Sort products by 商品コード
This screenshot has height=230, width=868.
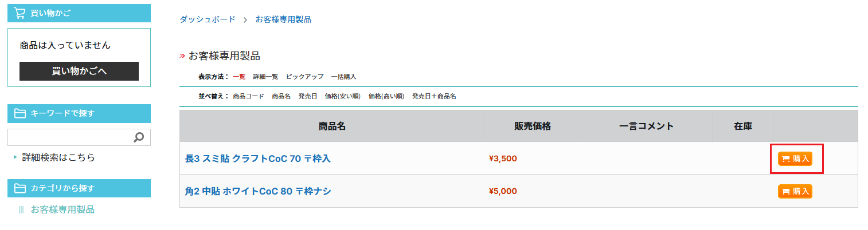248,96
